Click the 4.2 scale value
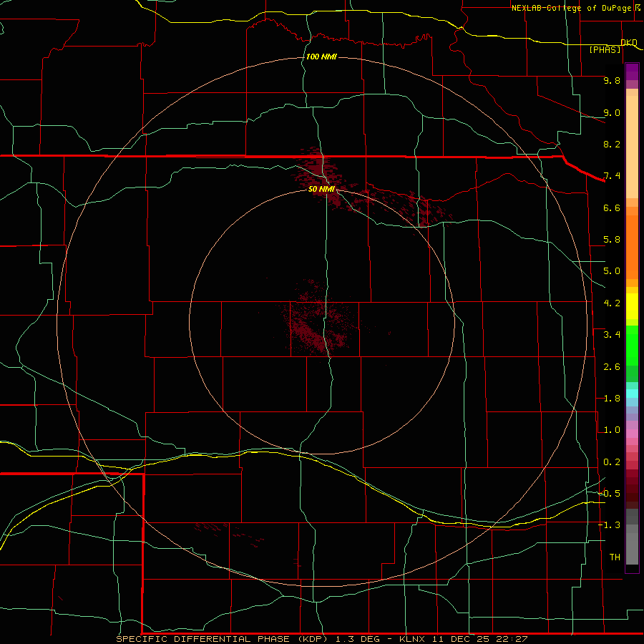This screenshot has width=644, height=644. point(612,303)
